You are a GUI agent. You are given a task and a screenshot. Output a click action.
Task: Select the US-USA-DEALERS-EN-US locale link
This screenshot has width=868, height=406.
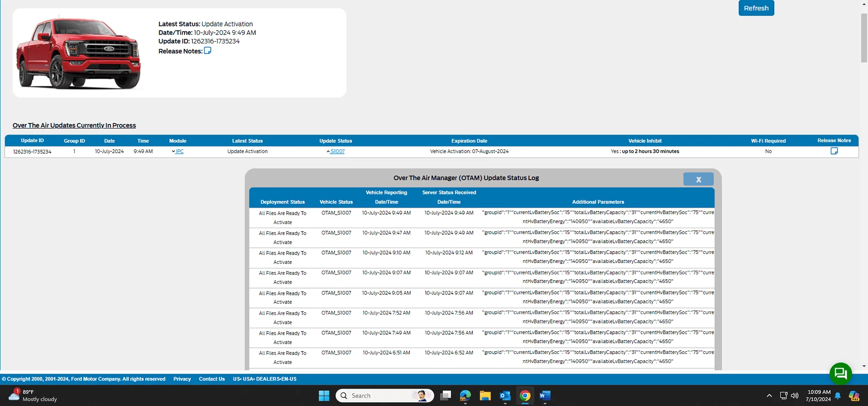point(265,379)
